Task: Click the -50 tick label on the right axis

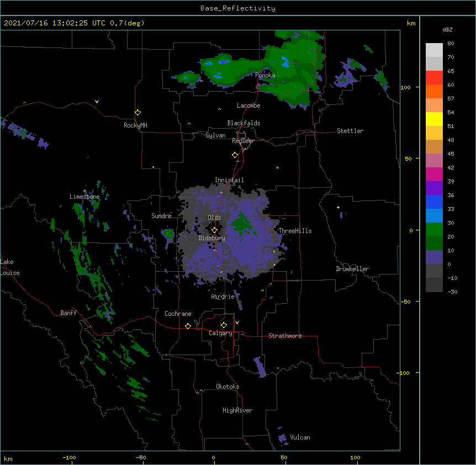Action: pos(405,302)
